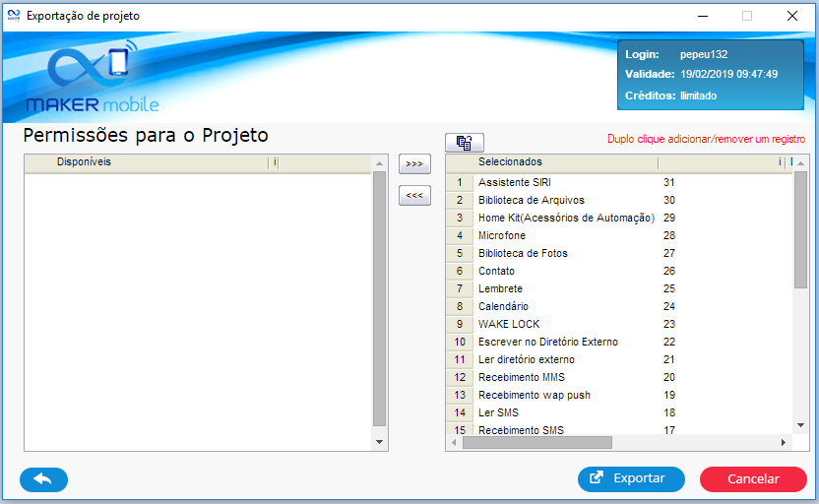Image resolution: width=819 pixels, height=504 pixels.
Task: Click the Maker Mobile logo
Action: [x=93, y=77]
